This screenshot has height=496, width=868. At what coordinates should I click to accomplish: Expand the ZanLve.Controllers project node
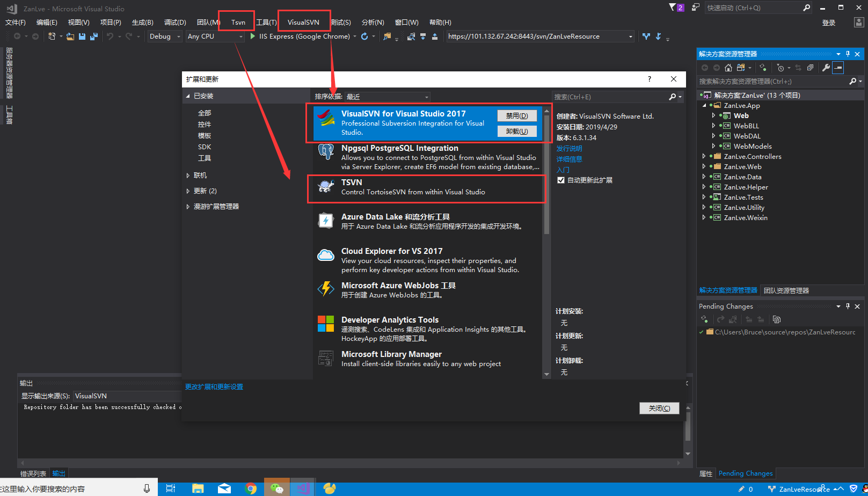[704, 157]
